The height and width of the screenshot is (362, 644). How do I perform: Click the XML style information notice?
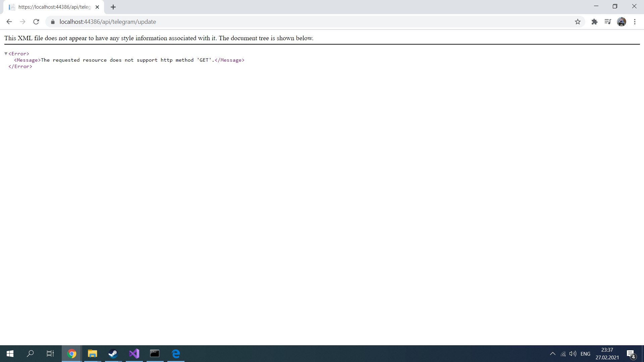click(x=159, y=38)
